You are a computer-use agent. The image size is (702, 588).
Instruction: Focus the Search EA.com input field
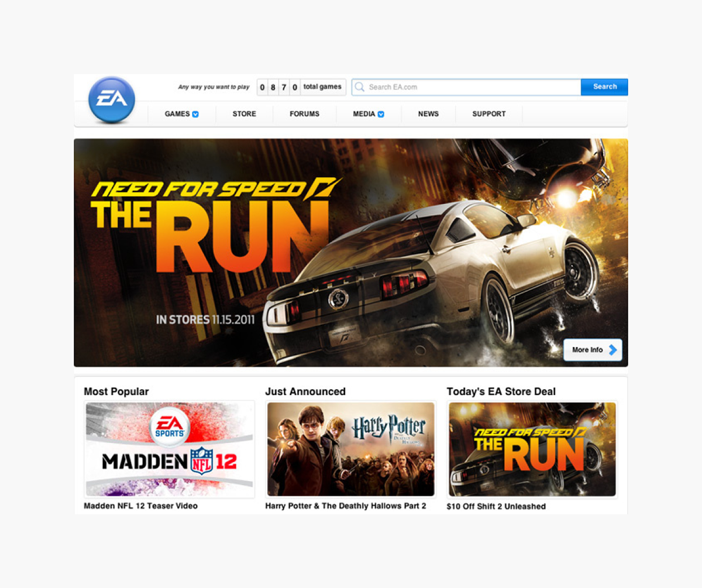pos(466,87)
